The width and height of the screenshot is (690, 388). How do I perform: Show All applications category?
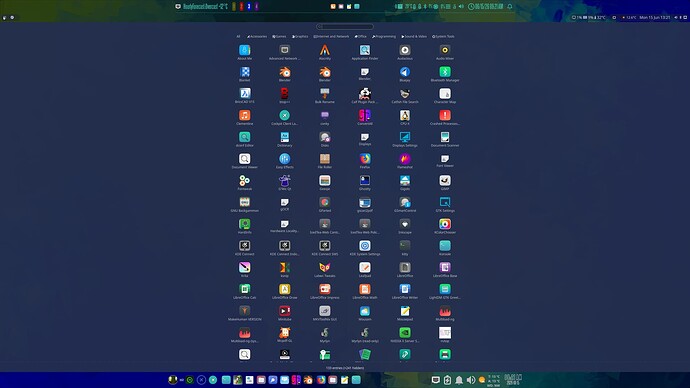coord(238,37)
